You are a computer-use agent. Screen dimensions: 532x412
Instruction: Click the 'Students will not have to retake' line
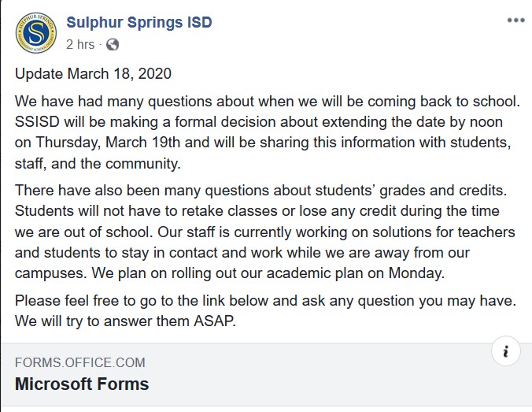(x=257, y=211)
